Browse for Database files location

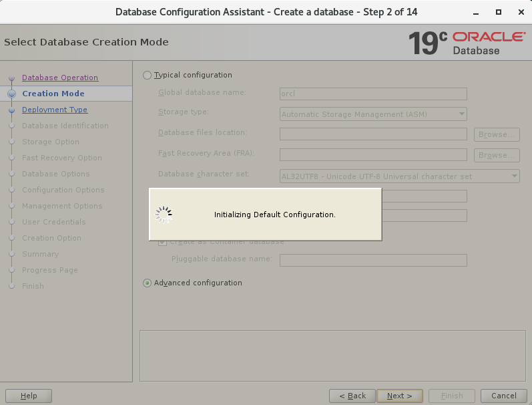pos(497,134)
